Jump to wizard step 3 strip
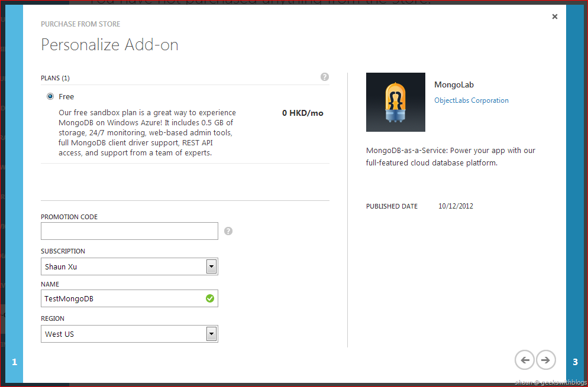 point(575,195)
